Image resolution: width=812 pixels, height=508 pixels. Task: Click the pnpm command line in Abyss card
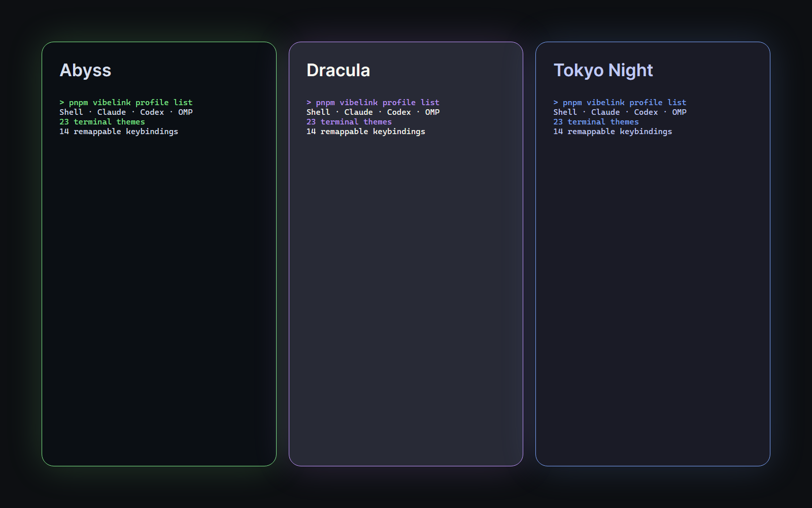pos(126,103)
